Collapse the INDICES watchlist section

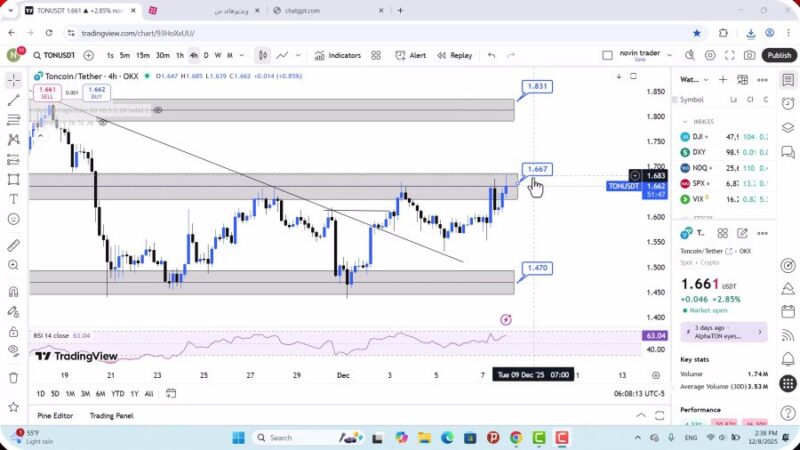coord(684,121)
